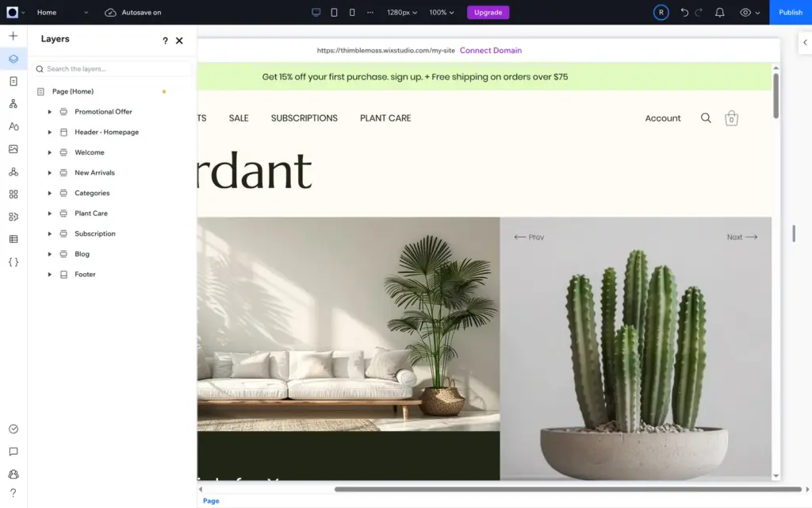812x508 pixels.
Task: Open the Media image icon in sidebar
Action: (x=13, y=148)
